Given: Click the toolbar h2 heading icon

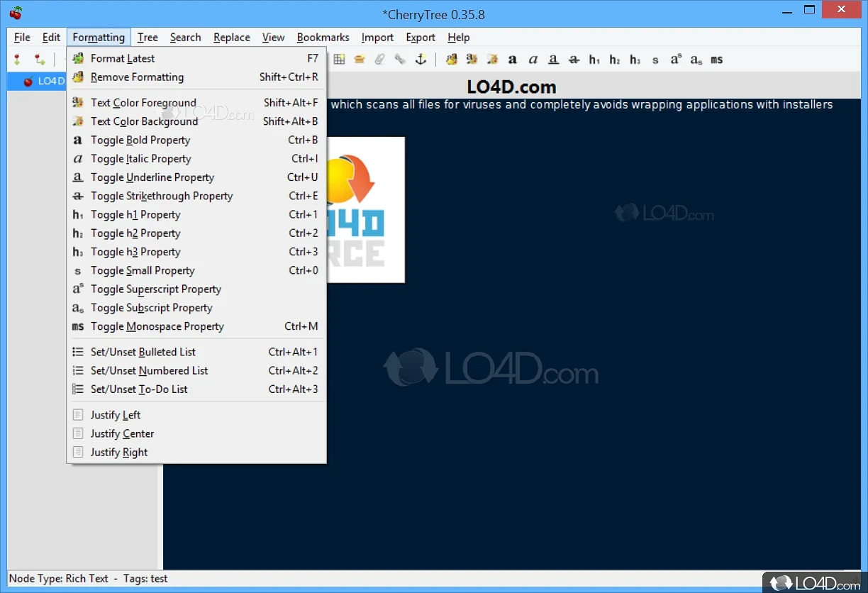Looking at the screenshot, I should point(614,60).
